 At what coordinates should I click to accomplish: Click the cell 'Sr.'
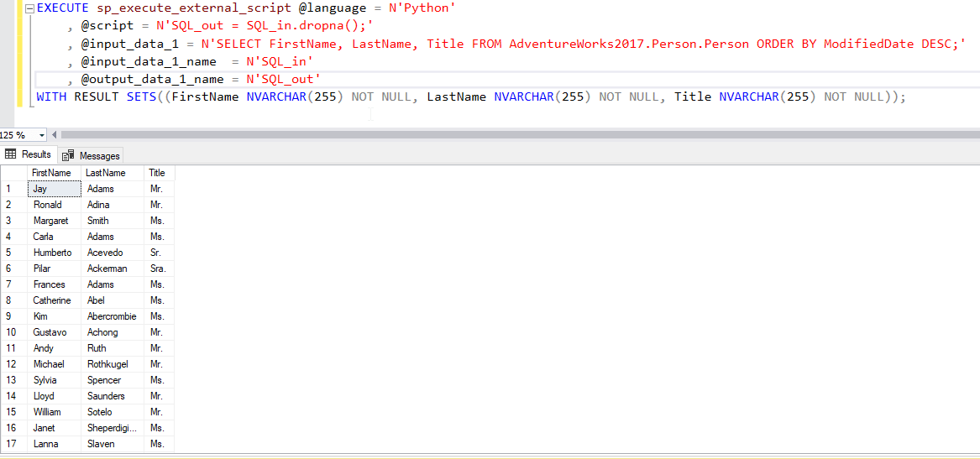click(x=160, y=253)
